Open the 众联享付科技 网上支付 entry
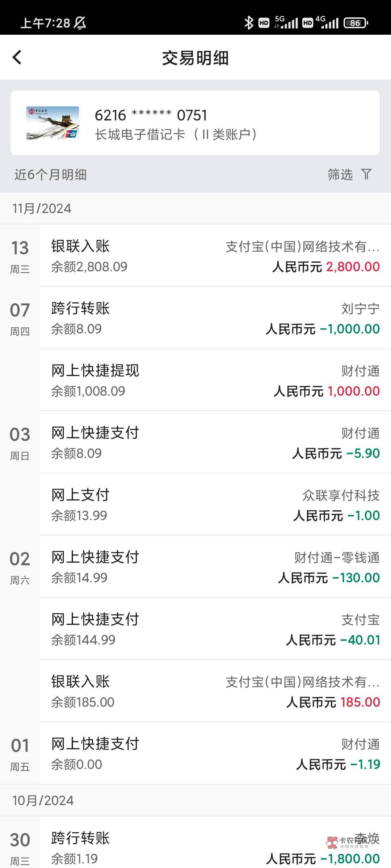Image resolution: width=391 pixels, height=868 pixels. [x=215, y=505]
